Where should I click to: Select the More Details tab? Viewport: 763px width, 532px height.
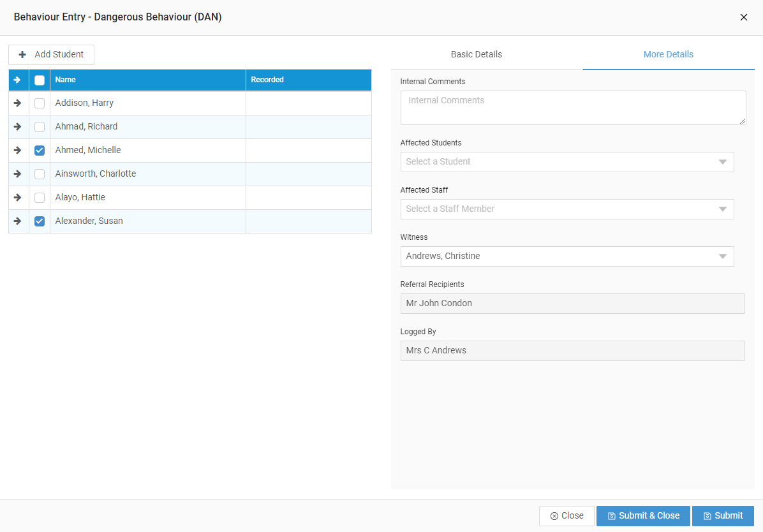pos(668,54)
